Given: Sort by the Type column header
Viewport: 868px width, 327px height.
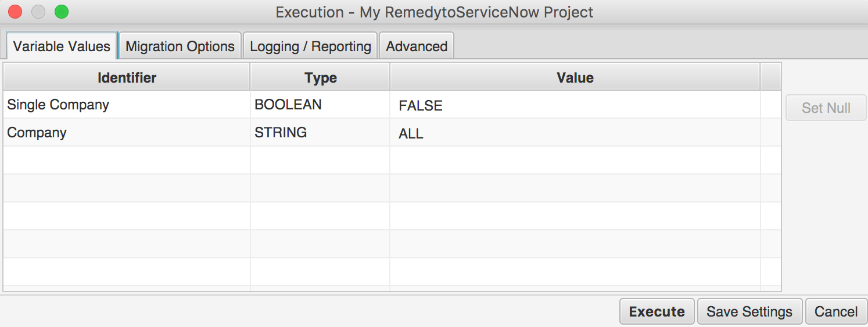Looking at the screenshot, I should click(x=320, y=77).
